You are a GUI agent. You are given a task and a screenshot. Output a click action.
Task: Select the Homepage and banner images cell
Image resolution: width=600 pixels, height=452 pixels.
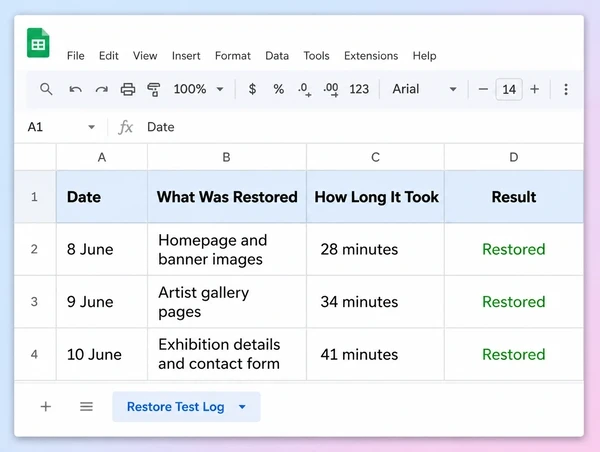227,249
